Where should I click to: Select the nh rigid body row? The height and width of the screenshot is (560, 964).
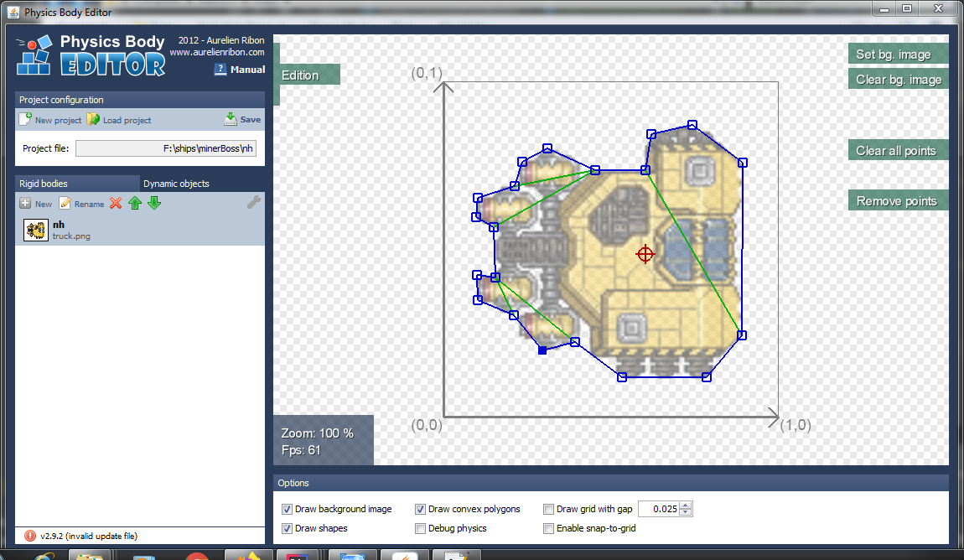[140, 230]
